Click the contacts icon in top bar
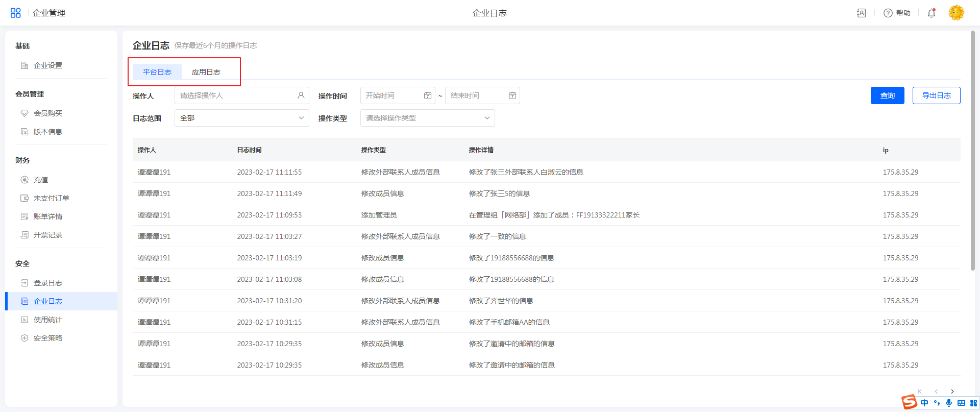980x412 pixels. pos(861,13)
